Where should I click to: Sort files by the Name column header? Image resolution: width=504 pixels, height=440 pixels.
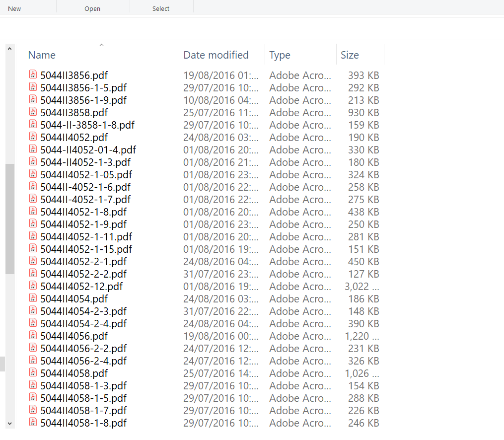pyautogui.click(x=42, y=55)
